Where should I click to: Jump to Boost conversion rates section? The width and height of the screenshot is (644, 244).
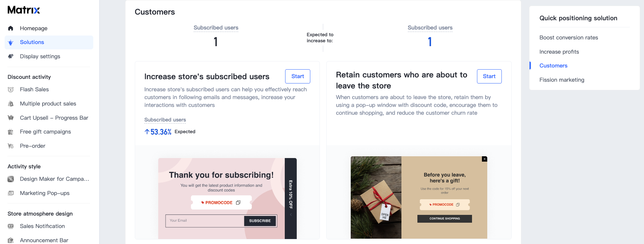click(568, 38)
